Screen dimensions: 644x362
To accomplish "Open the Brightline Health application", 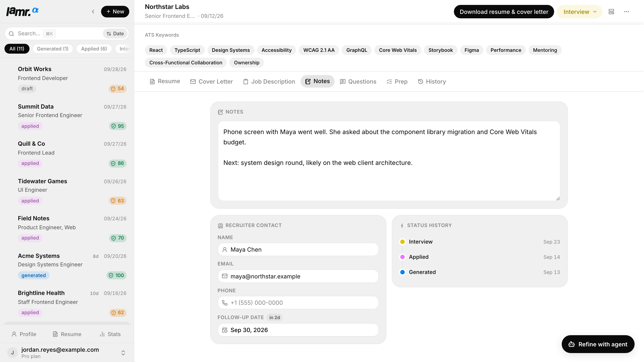I will [x=67, y=303].
